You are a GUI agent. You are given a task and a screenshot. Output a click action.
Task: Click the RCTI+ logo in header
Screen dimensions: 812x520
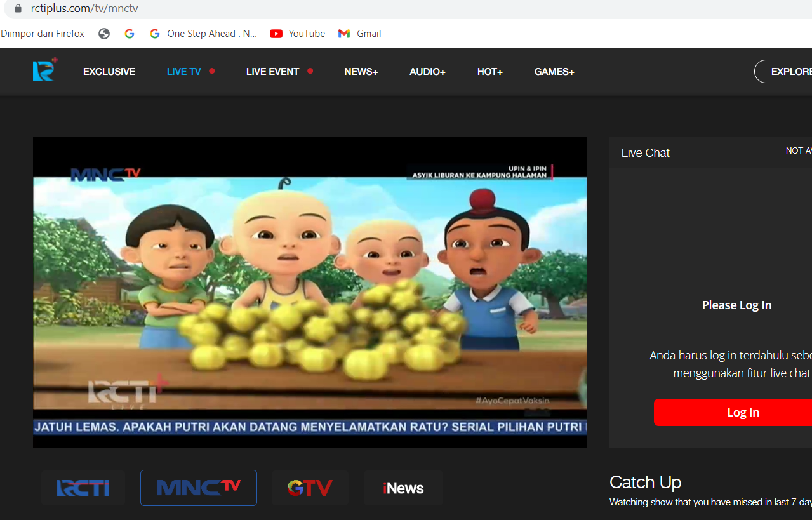[x=45, y=70]
